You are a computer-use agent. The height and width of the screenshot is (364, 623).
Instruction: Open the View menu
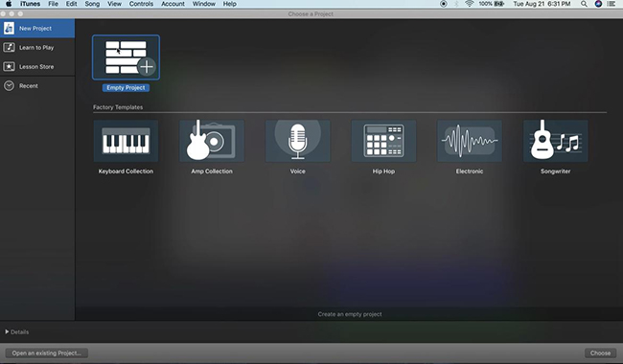pos(114,4)
